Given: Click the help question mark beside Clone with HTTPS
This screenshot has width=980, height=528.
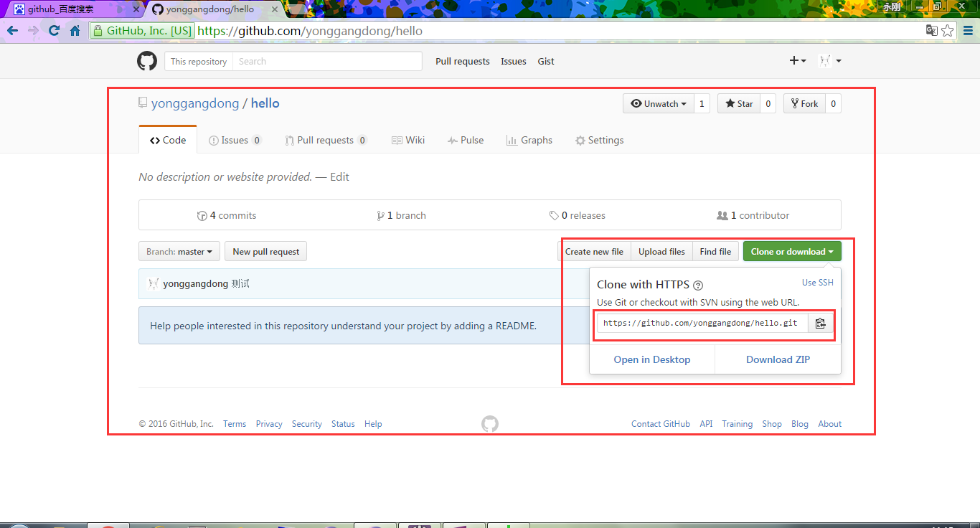Looking at the screenshot, I should pyautogui.click(x=698, y=285).
